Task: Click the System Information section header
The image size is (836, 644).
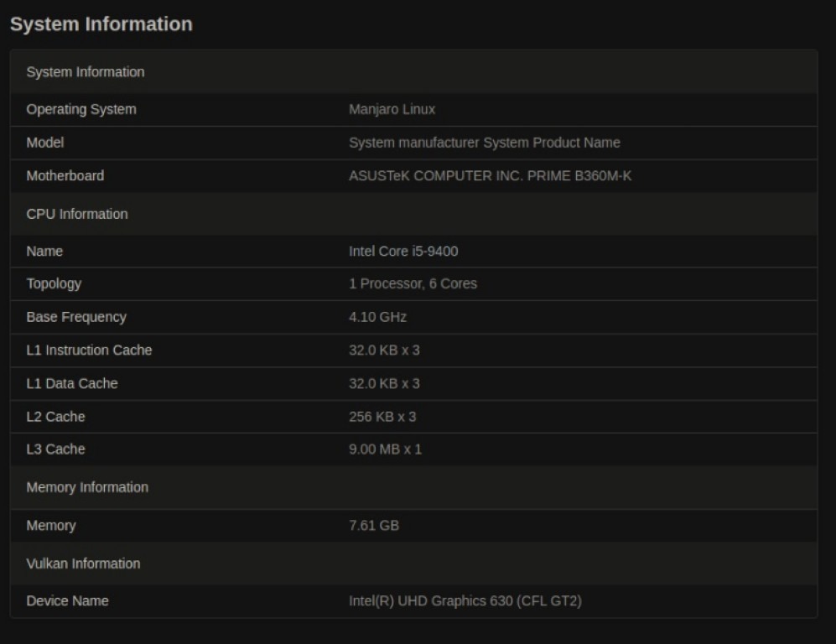Action: point(86,72)
